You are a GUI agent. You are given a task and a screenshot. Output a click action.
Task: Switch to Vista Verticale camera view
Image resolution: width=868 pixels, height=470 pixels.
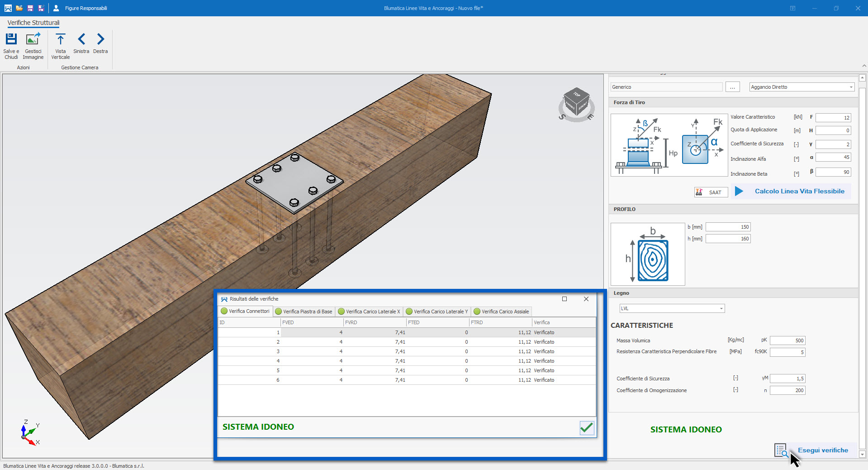pos(60,40)
